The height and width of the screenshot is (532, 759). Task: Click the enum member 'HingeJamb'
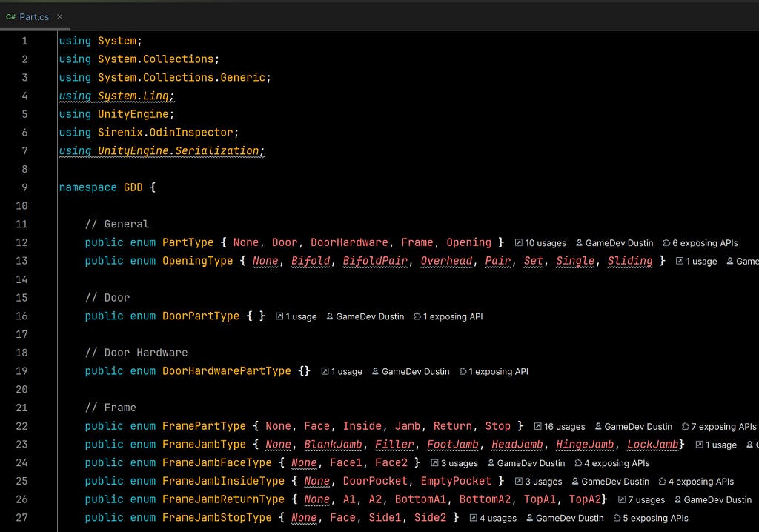[585, 445]
